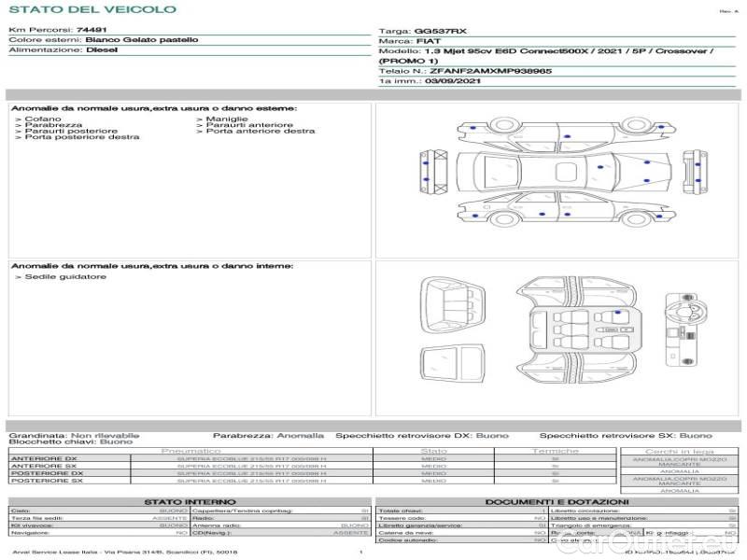Click the Cofano anomaly list item

(44, 119)
